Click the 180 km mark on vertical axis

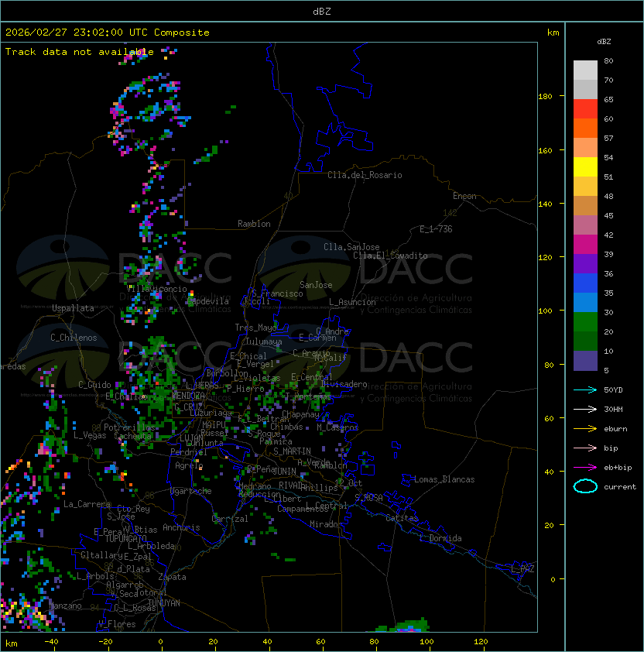(x=545, y=97)
